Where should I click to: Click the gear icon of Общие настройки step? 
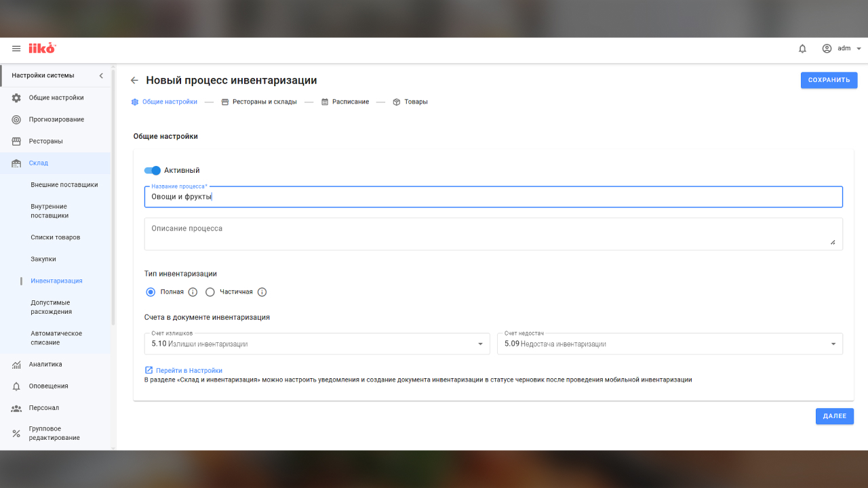click(x=134, y=102)
